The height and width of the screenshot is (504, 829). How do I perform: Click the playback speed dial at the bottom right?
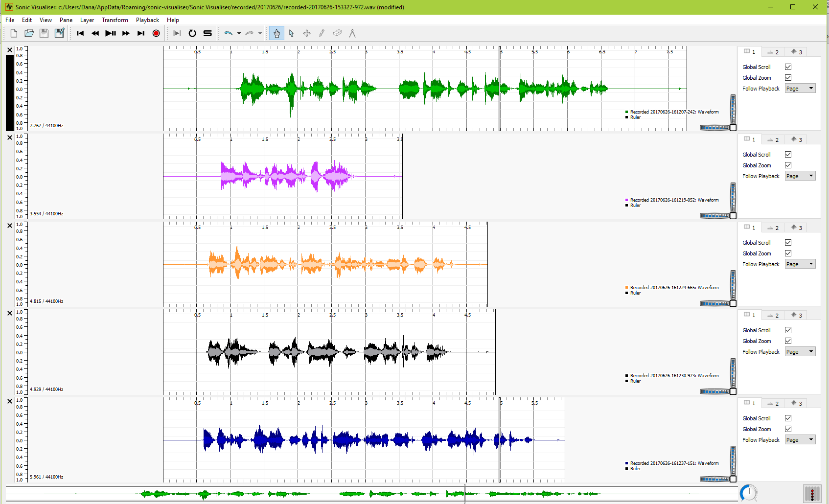748,493
